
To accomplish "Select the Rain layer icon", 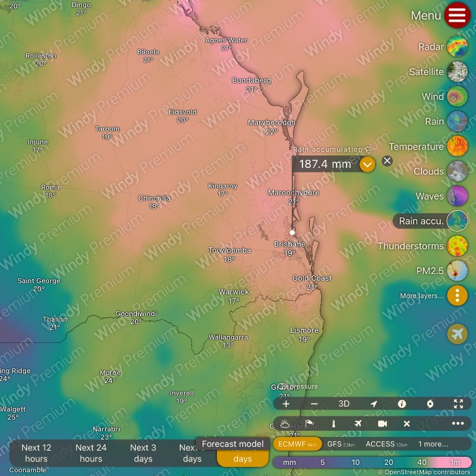I will pos(457,121).
